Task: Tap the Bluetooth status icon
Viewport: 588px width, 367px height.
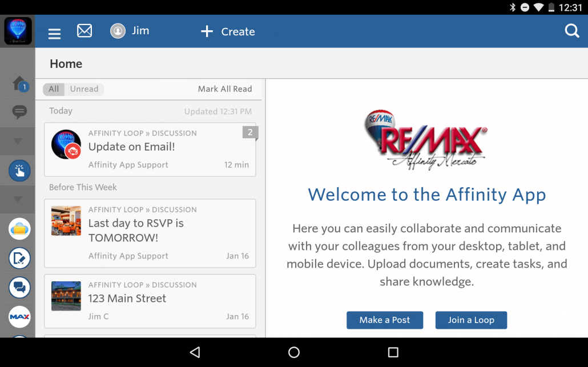Action: pyautogui.click(x=513, y=7)
